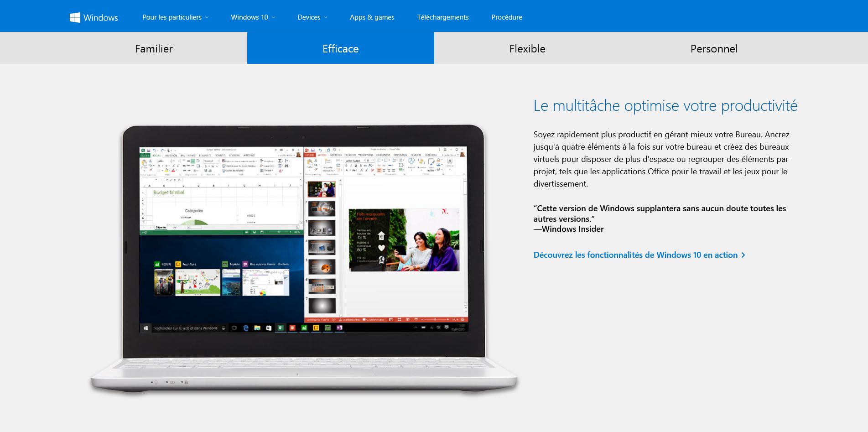Click the main slide image in PowerPoint
This screenshot has height=432, width=868.
pyautogui.click(x=404, y=240)
